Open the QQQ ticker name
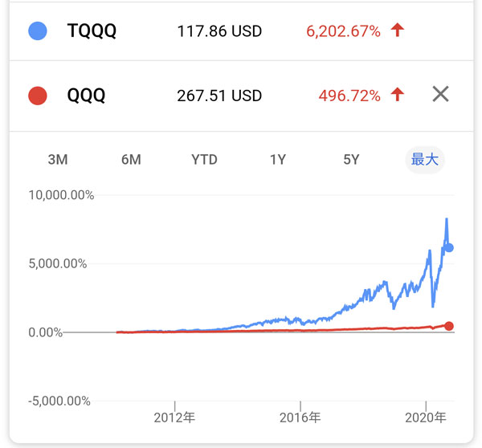 pos(87,96)
